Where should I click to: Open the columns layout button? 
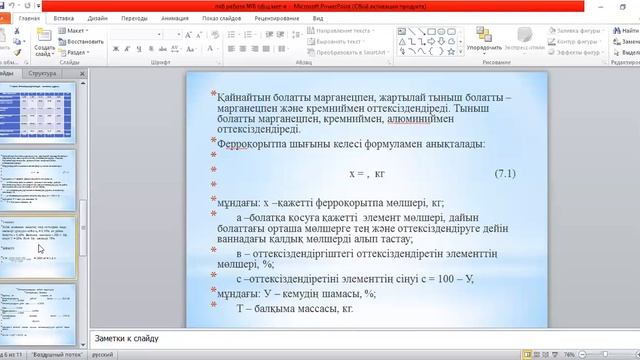tap(282, 49)
